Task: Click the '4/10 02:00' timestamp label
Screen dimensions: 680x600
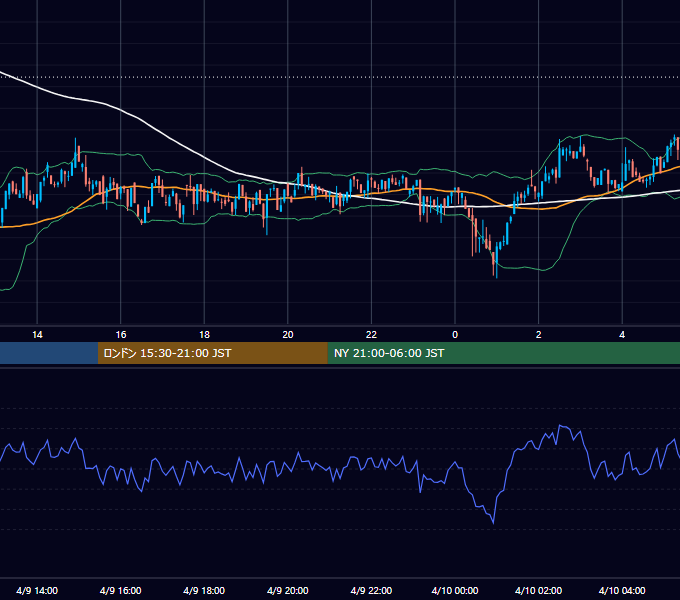Action: coord(539,590)
